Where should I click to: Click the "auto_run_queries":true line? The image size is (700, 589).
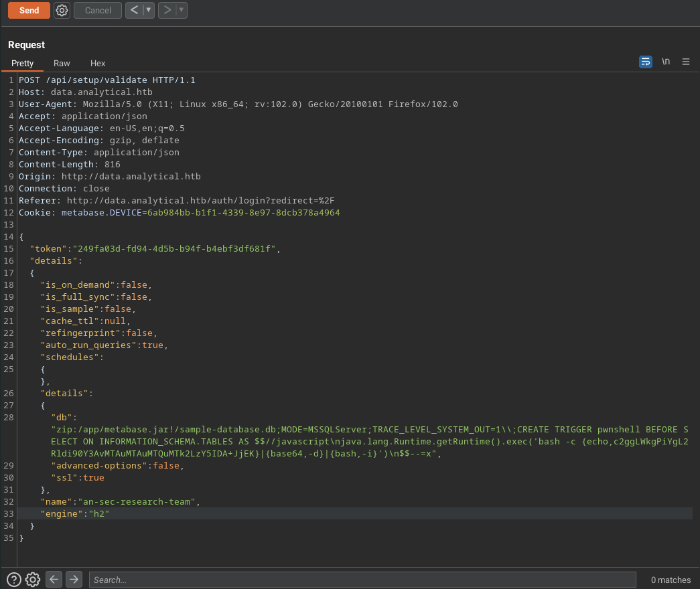click(x=104, y=345)
